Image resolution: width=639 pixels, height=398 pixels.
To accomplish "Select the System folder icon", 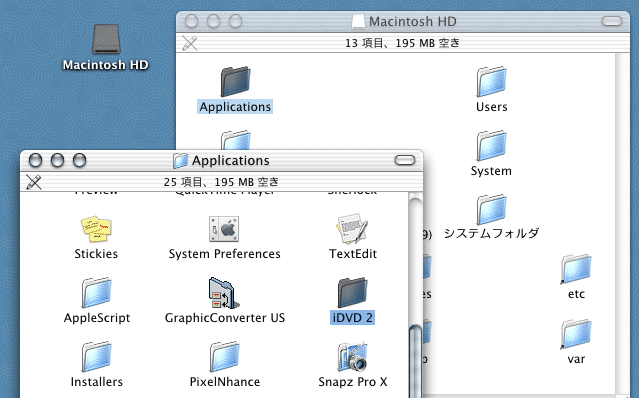I will (x=491, y=146).
